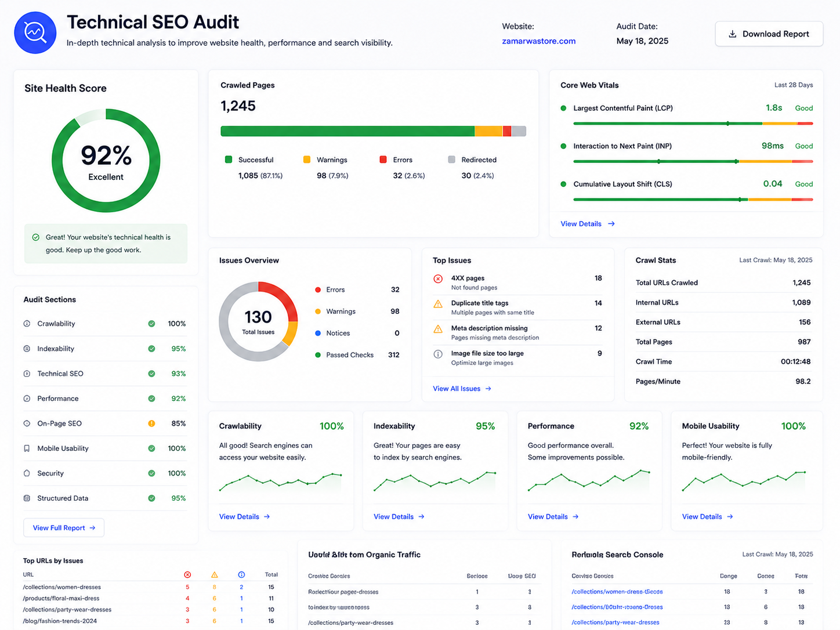Click the Total URLs Crawled value 1,245
Screen dimensions: 840x630
pyautogui.click(x=802, y=283)
